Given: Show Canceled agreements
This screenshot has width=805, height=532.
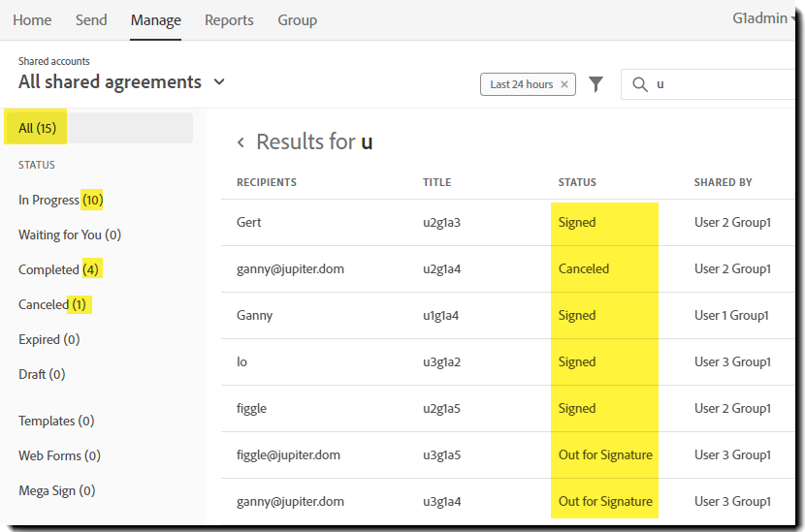Looking at the screenshot, I should 52,304.
